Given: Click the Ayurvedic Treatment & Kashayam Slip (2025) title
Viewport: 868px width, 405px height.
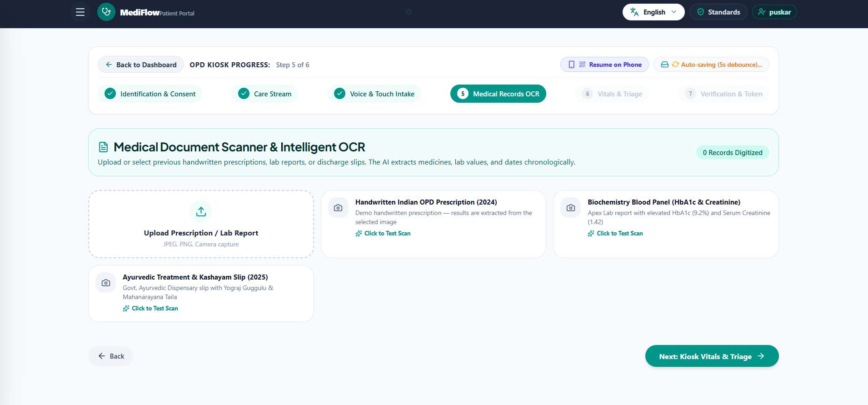Looking at the screenshot, I should coord(195,277).
